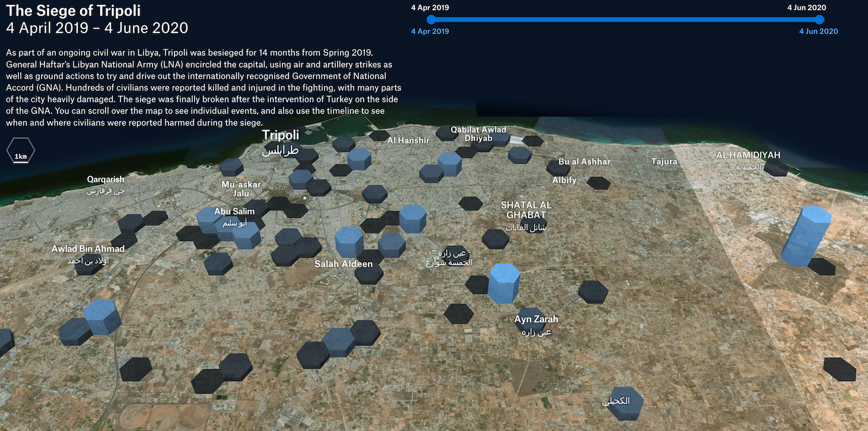
Task: Click "The Siege of Tripoli" title
Action: [74, 10]
